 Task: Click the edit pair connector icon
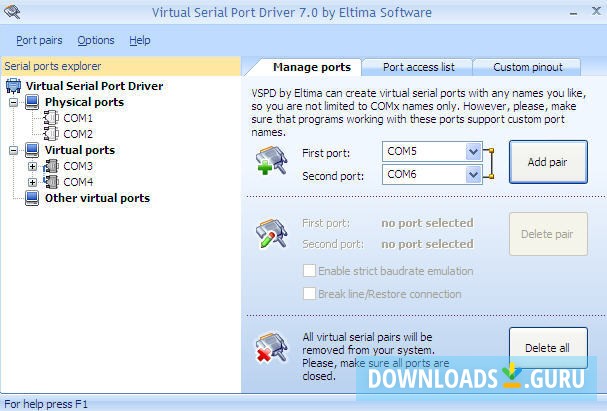tap(271, 233)
